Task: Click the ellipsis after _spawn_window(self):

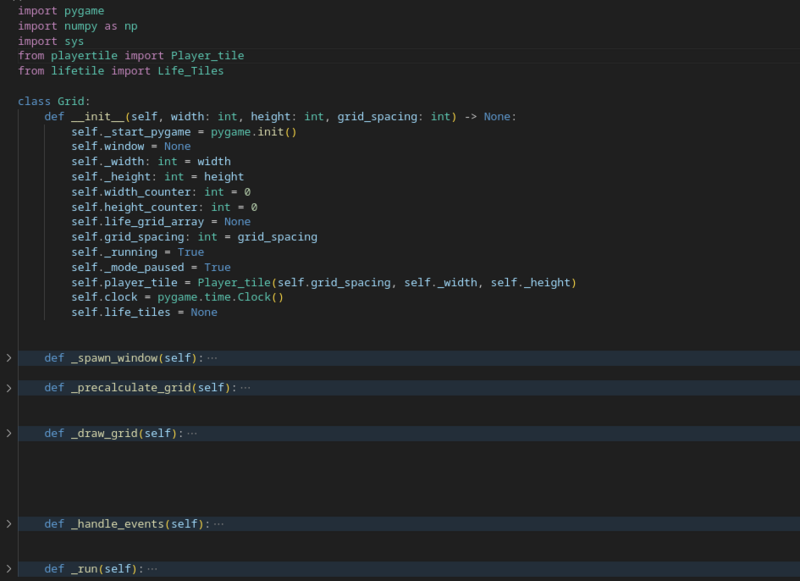Action: [212, 358]
